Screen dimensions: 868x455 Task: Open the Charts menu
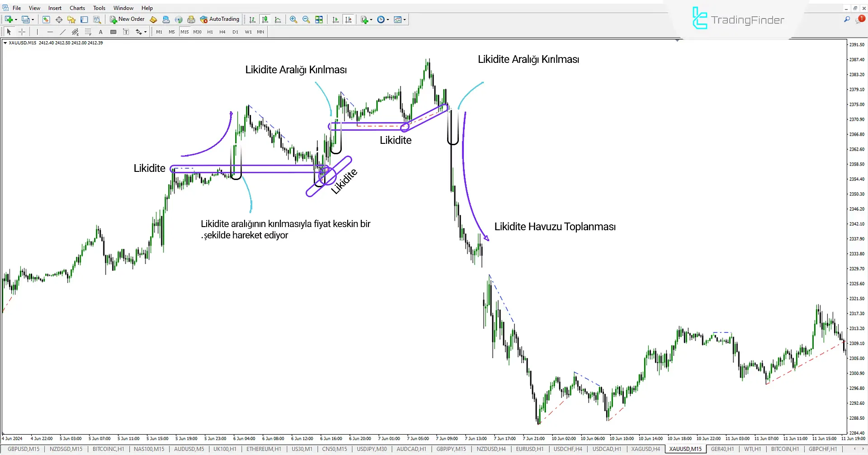(x=77, y=8)
